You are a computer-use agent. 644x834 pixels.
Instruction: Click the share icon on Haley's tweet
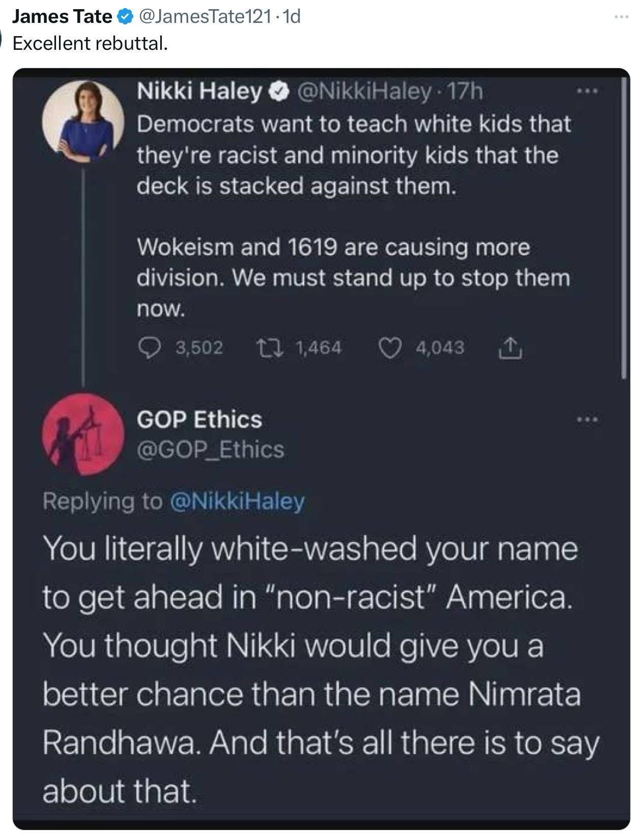click(x=513, y=348)
